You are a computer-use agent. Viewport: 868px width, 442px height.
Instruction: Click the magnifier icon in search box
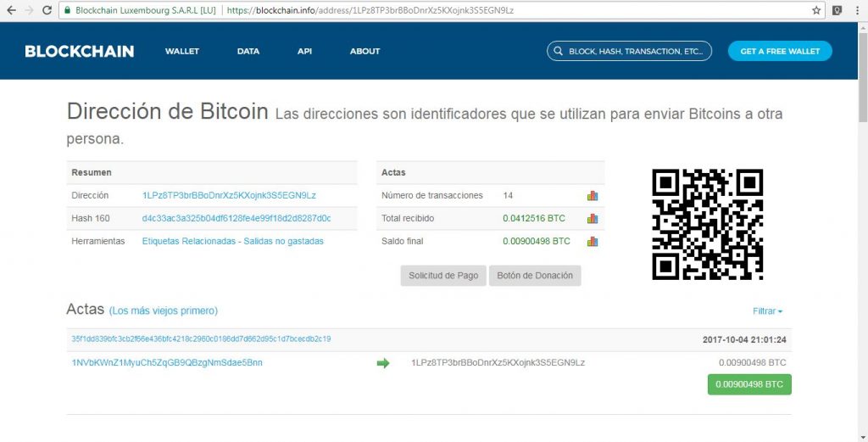(558, 51)
